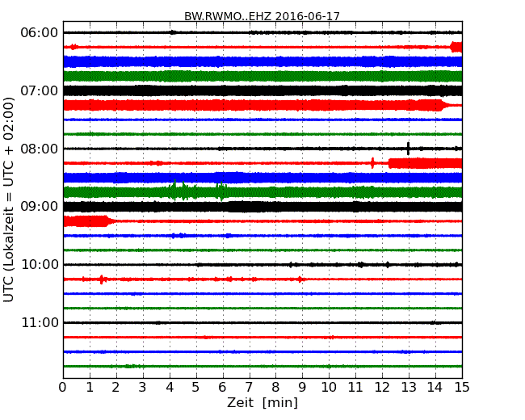The image size is (525, 420).
Task: Click the x-axis tick label 3
Action: 143,388
